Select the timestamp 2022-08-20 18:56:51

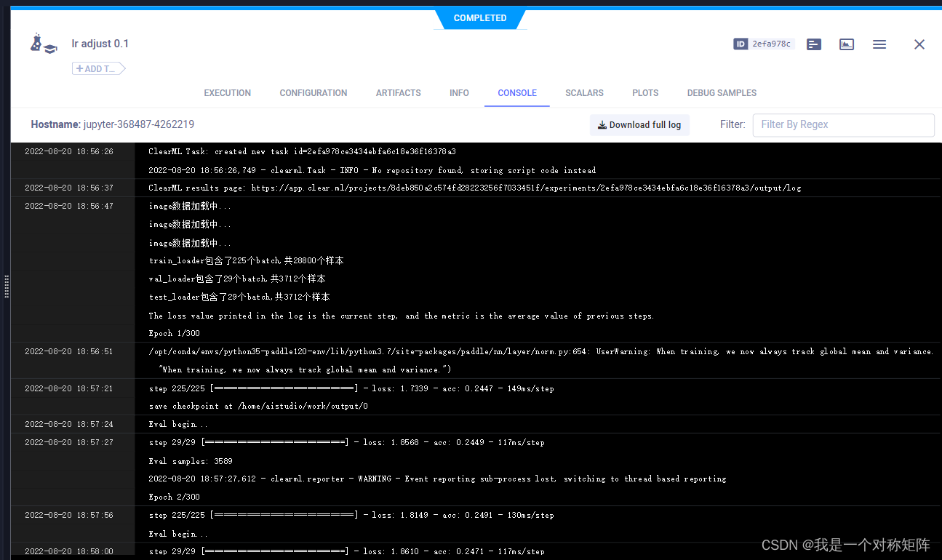69,351
